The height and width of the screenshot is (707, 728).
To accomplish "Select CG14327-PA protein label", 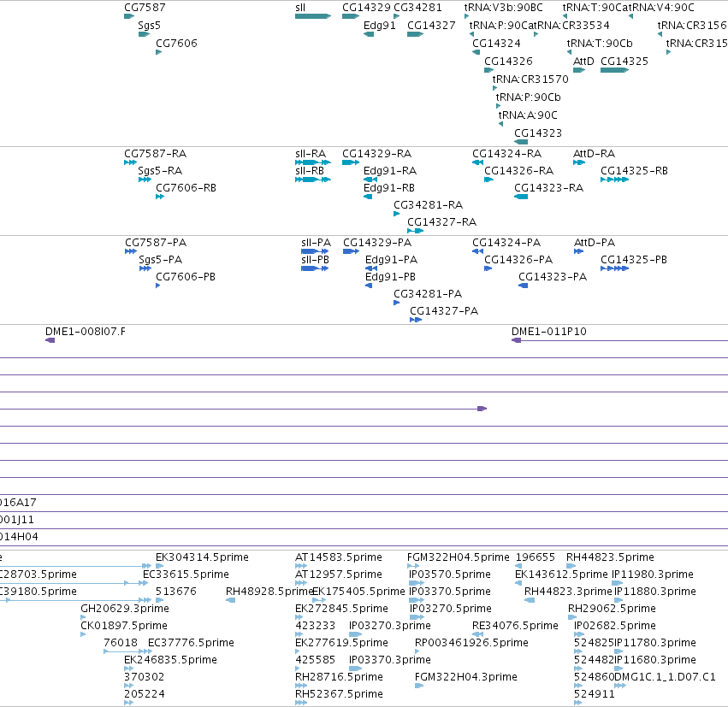I will 444,311.
